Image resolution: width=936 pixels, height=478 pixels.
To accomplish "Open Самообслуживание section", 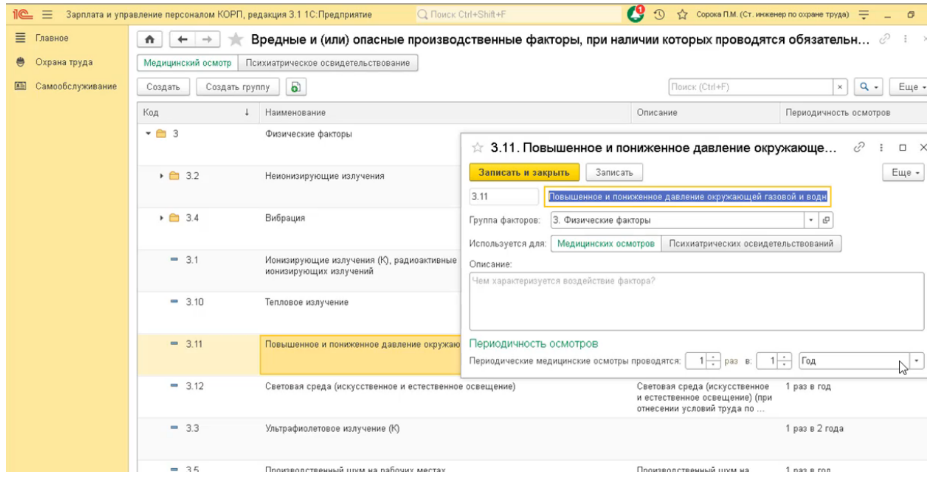I will [76, 86].
